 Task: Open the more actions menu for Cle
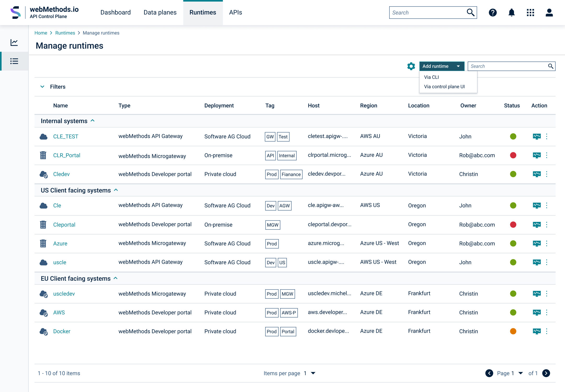pyautogui.click(x=546, y=205)
